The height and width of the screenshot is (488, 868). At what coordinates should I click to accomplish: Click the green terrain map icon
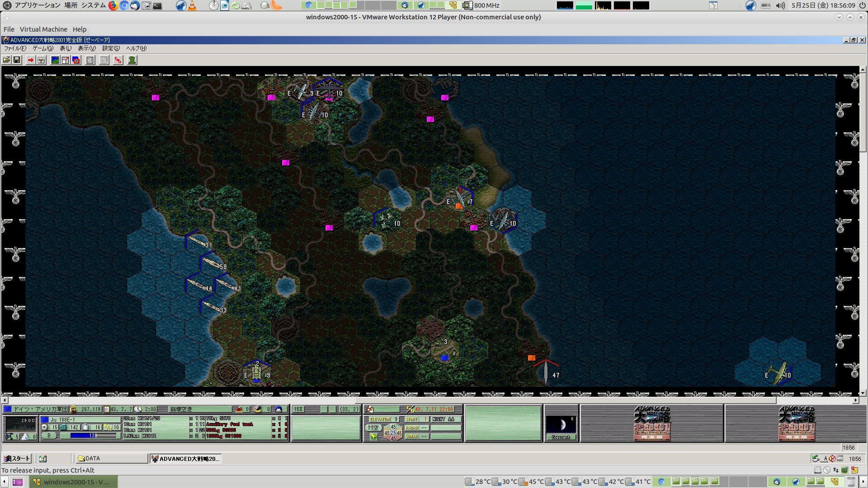(x=55, y=60)
